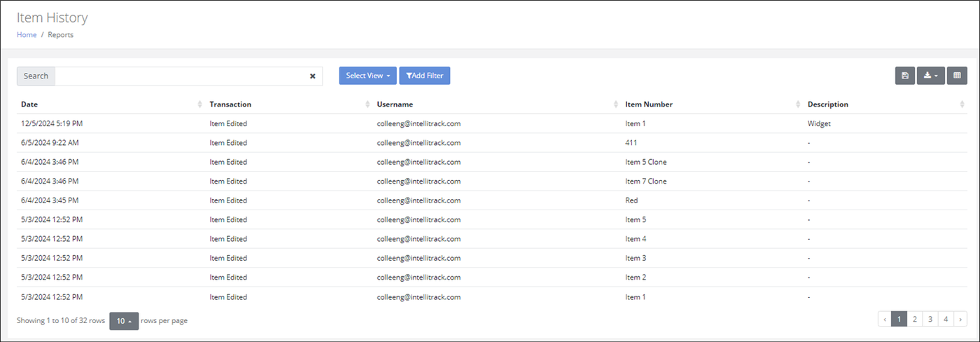This screenshot has width=980, height=342.
Task: Go to page 2
Action: click(914, 320)
